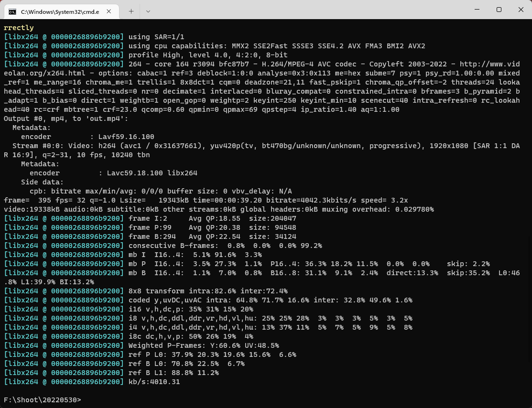Click '8x8 transform intra:82.6%' line
Viewport: 532px width, 408px height.
[146, 291]
